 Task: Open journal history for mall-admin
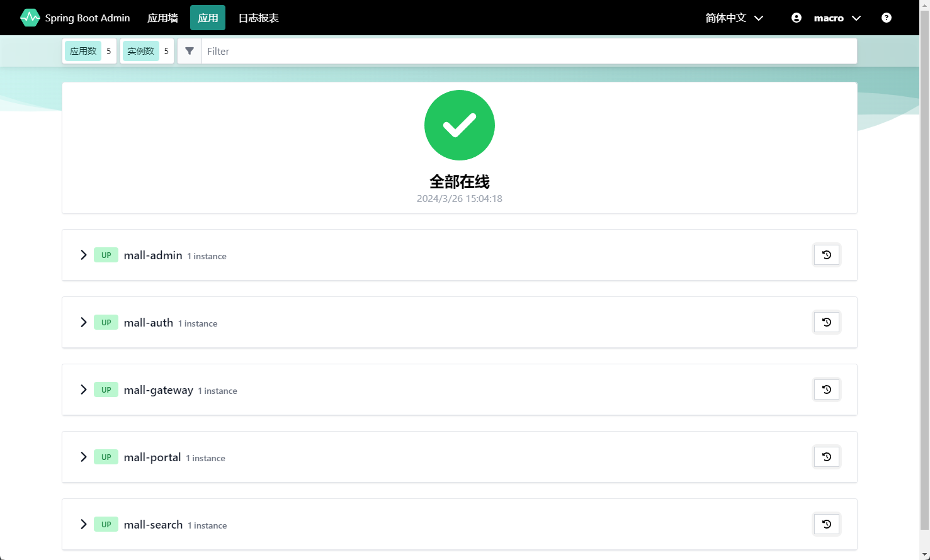point(827,255)
